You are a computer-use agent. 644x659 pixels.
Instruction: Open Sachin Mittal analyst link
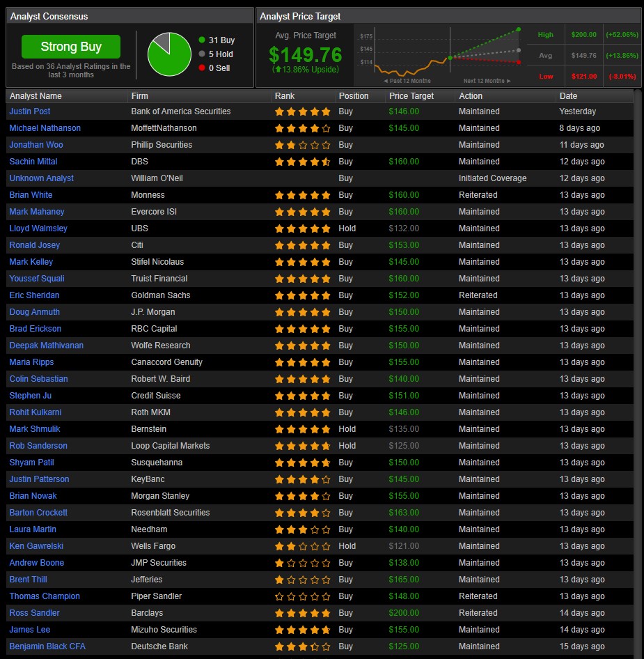[x=33, y=162]
